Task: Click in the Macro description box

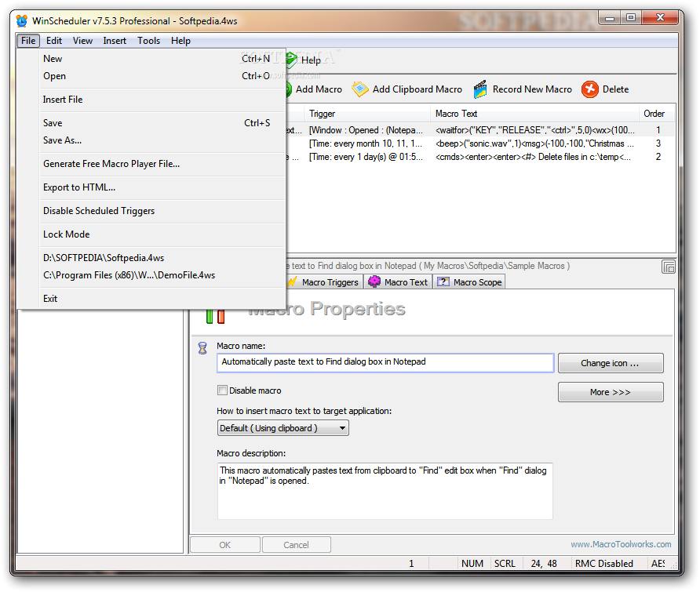Action: (x=385, y=491)
